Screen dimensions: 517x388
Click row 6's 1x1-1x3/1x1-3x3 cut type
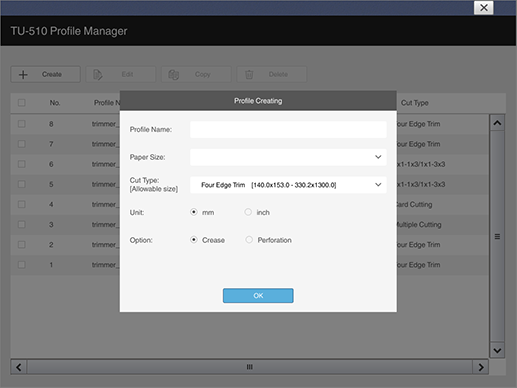(421, 164)
